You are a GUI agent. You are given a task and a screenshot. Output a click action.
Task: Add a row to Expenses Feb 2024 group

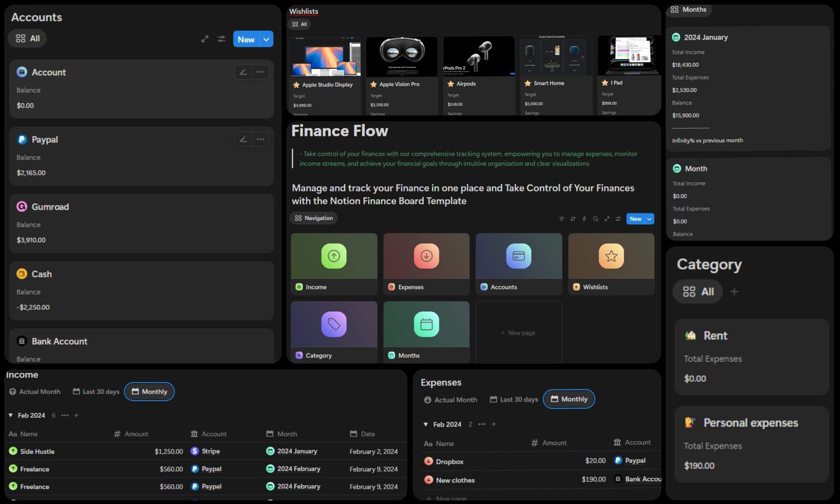click(493, 424)
